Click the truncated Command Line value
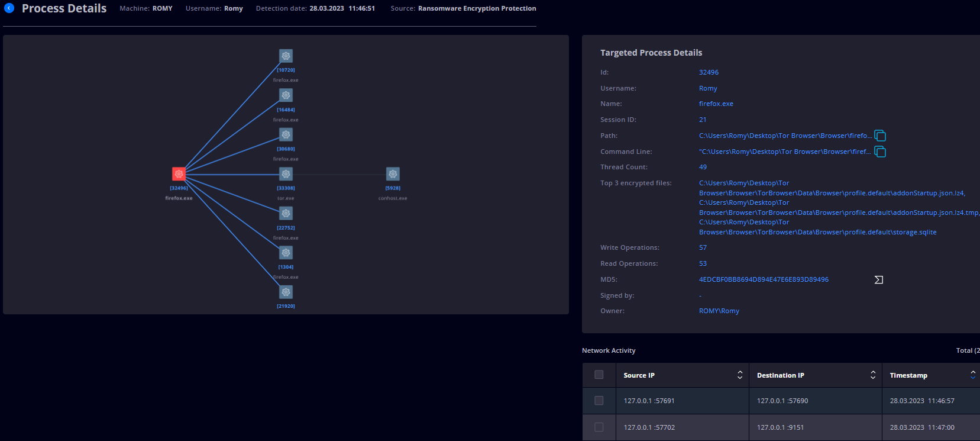The image size is (980, 441). click(x=785, y=152)
